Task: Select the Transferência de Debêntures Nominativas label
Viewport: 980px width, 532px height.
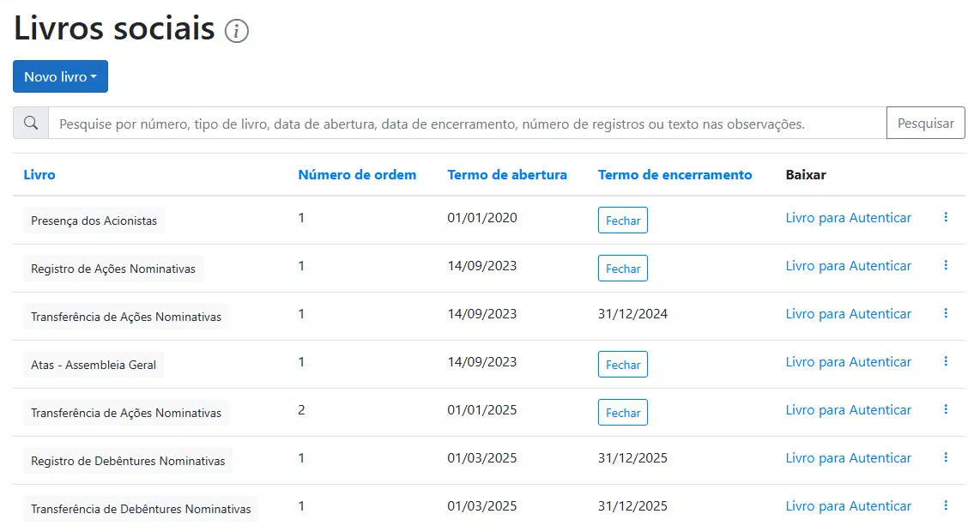Action: pyautogui.click(x=141, y=509)
